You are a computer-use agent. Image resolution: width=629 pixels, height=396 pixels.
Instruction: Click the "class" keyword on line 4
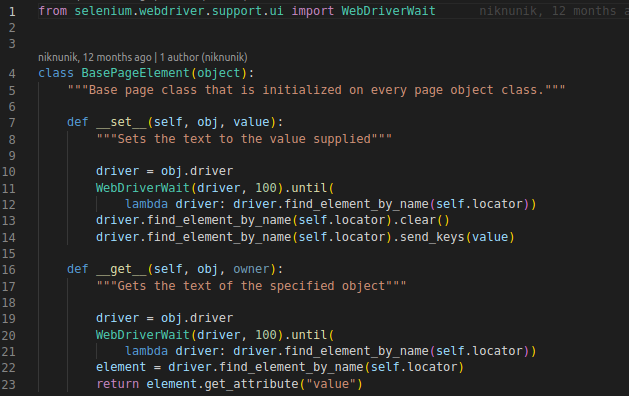coord(56,73)
